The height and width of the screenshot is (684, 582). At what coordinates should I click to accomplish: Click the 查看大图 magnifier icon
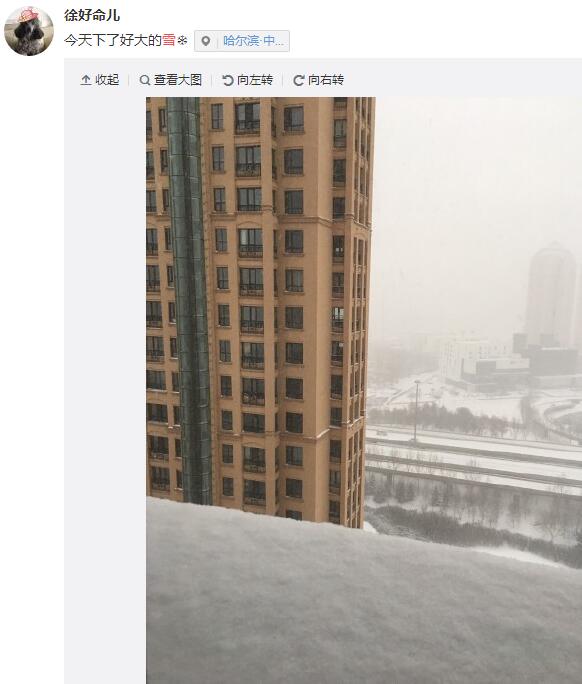[144, 80]
